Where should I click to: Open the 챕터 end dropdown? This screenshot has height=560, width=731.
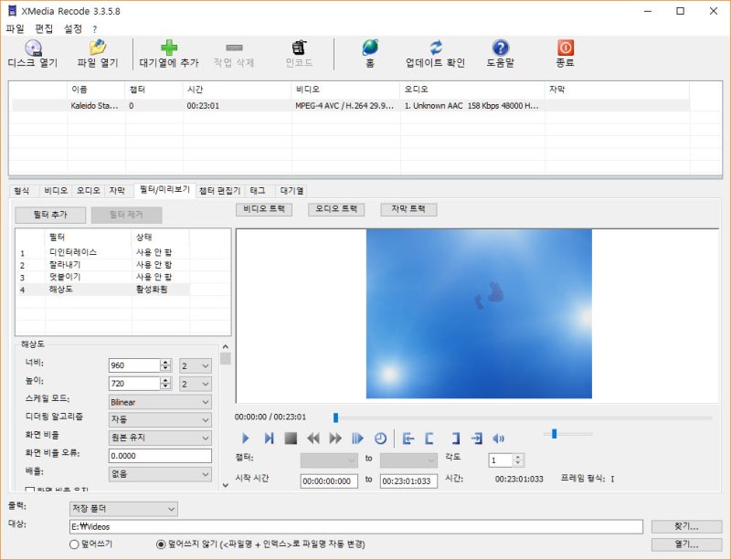click(x=408, y=460)
